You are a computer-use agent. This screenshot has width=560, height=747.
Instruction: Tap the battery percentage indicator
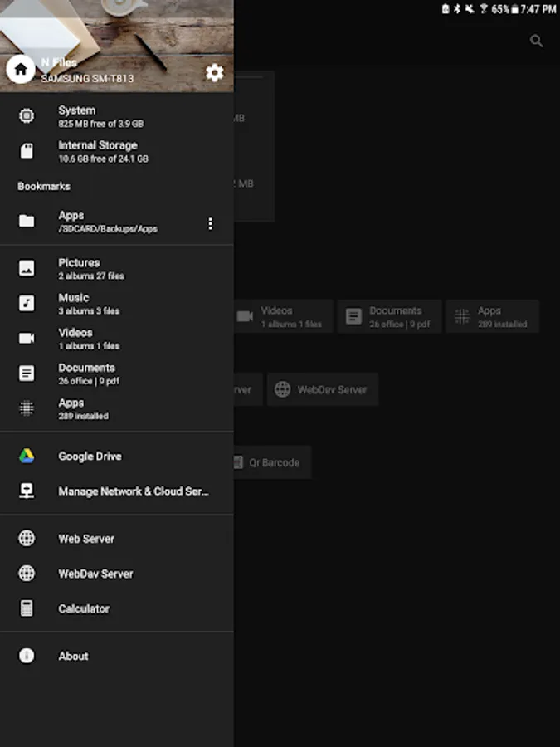500,8
